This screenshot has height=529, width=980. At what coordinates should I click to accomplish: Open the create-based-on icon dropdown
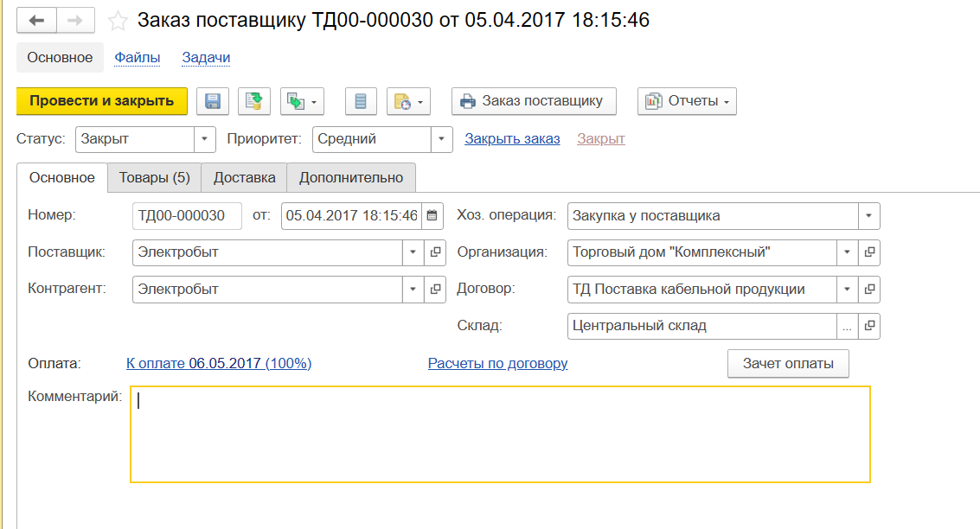(x=302, y=101)
